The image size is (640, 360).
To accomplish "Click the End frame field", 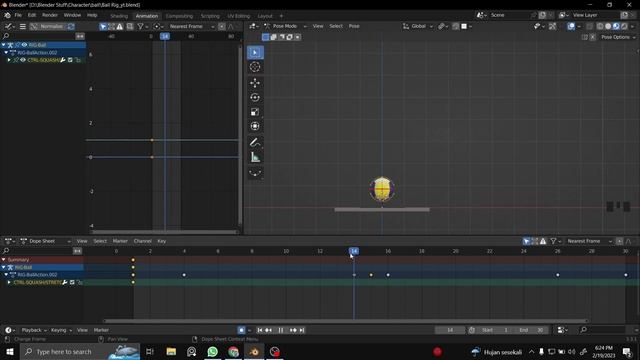I will click(532, 330).
